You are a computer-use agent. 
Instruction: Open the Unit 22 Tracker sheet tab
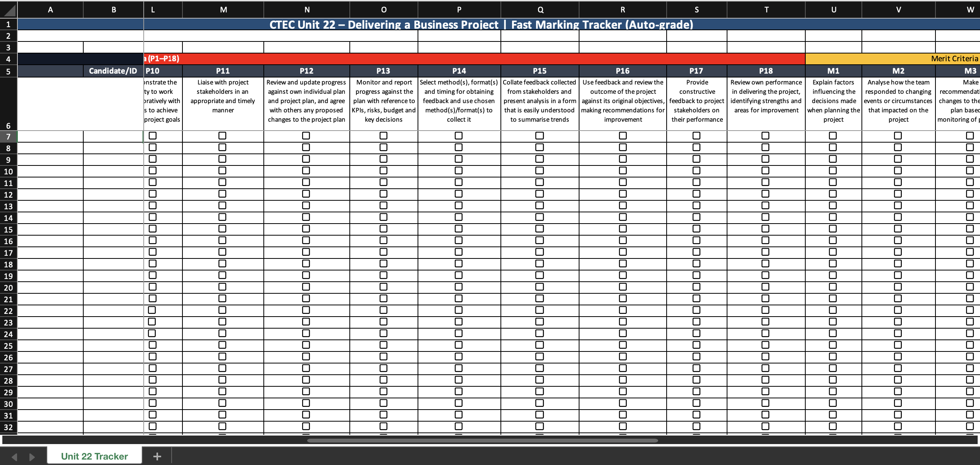pos(95,456)
